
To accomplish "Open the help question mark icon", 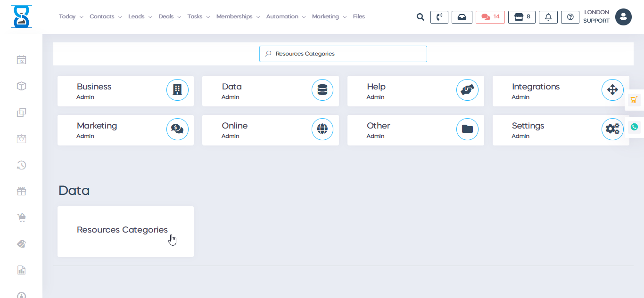I will tap(570, 16).
